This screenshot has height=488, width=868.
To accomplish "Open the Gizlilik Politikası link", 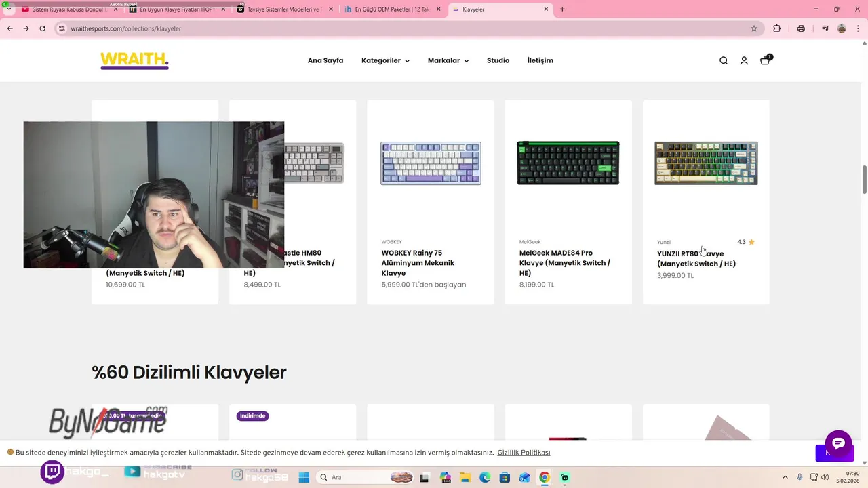I will click(x=524, y=453).
